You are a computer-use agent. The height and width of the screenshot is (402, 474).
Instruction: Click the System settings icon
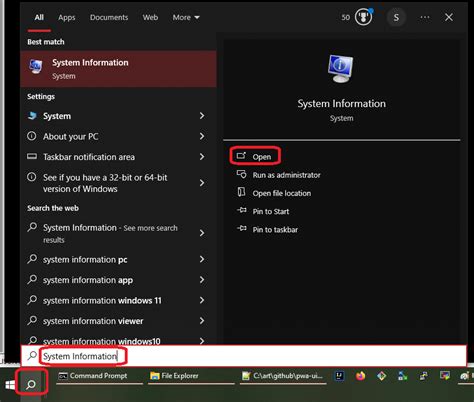pos(32,116)
